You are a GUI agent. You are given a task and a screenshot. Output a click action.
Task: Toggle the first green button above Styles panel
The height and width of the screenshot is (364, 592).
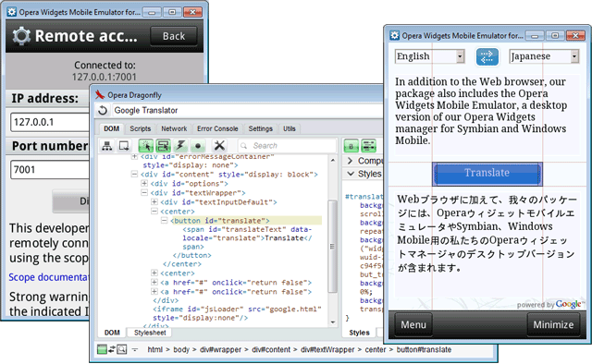click(351, 146)
